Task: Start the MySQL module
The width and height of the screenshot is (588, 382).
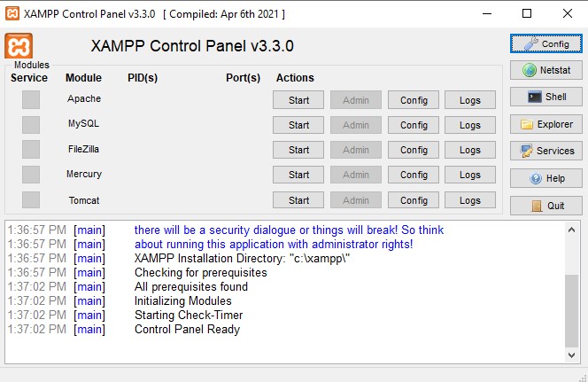Action: tap(299, 125)
